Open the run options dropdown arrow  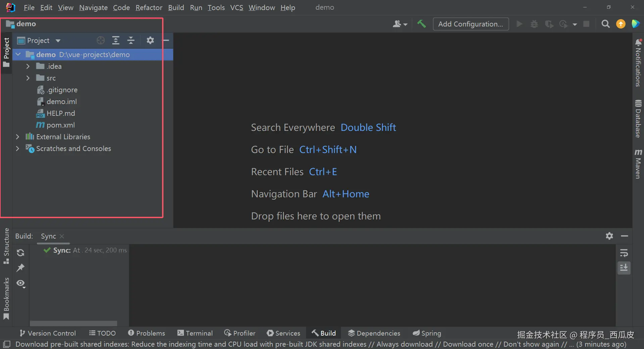tap(575, 24)
